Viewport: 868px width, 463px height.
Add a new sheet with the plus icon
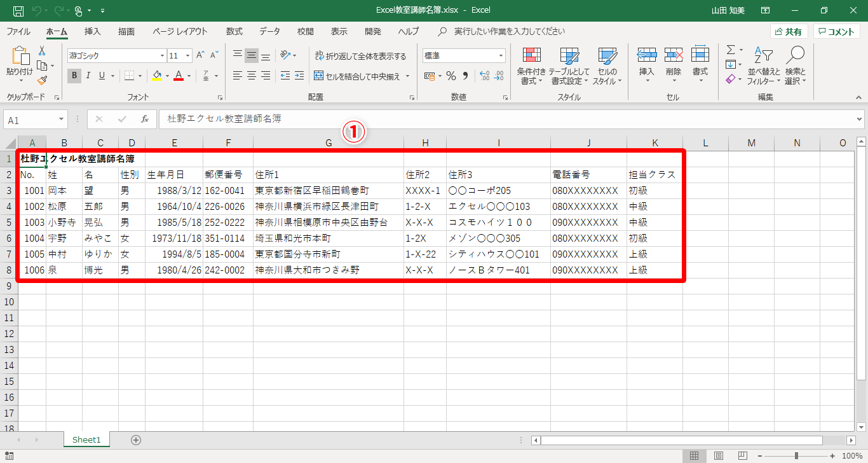135,439
